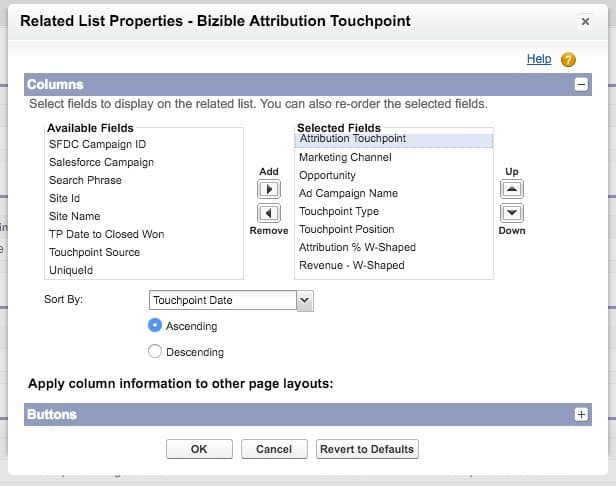Click the Add right-arrow button

[269, 189]
